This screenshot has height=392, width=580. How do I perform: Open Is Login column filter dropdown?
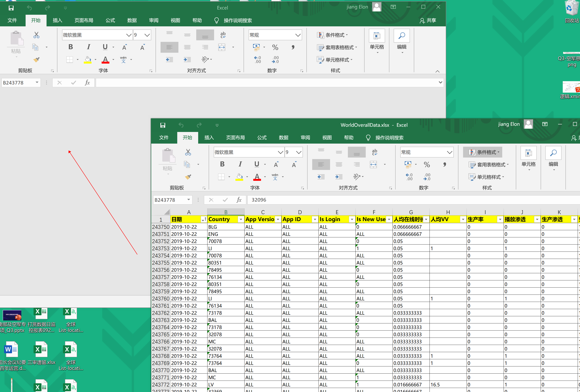click(352, 219)
